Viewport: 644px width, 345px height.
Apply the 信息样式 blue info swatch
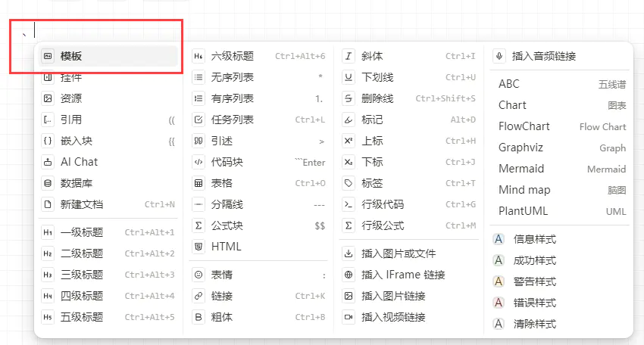tap(499, 239)
